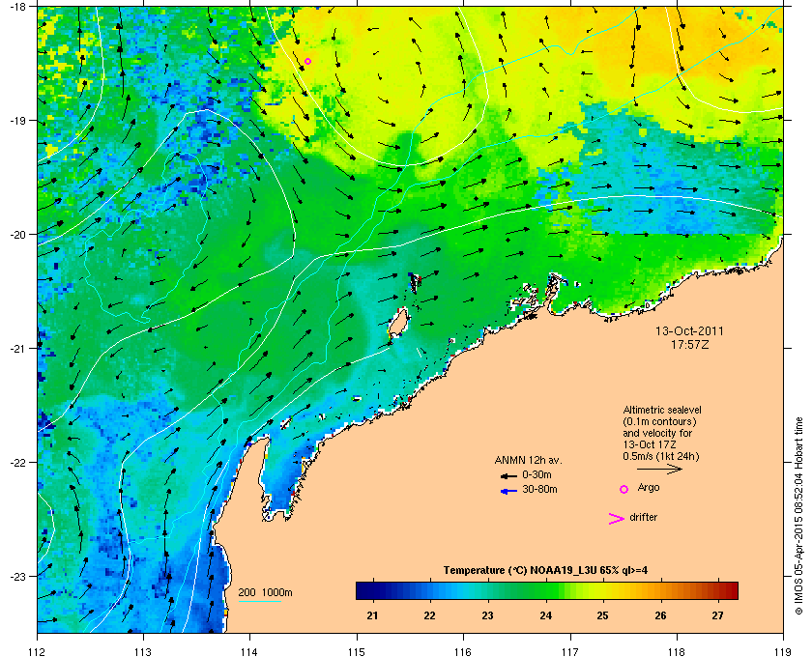Click the IMOS copyright timestamp text
The height and width of the screenshot is (657, 812).
point(798,518)
